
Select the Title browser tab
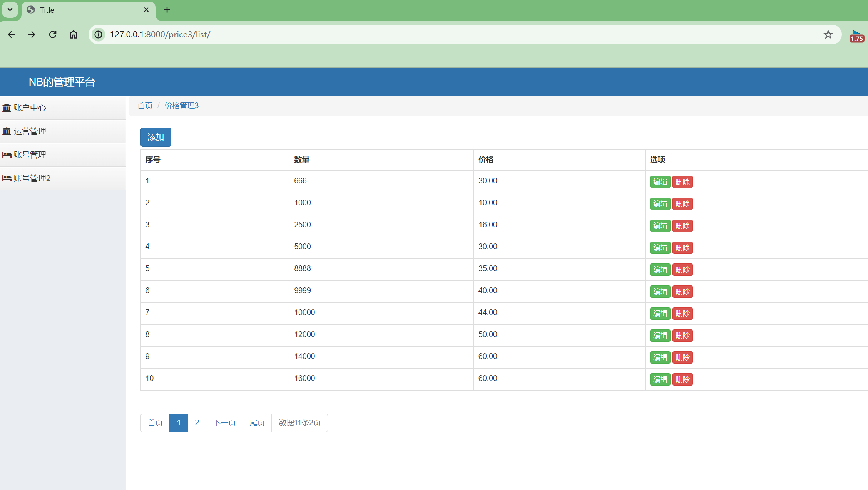click(89, 10)
